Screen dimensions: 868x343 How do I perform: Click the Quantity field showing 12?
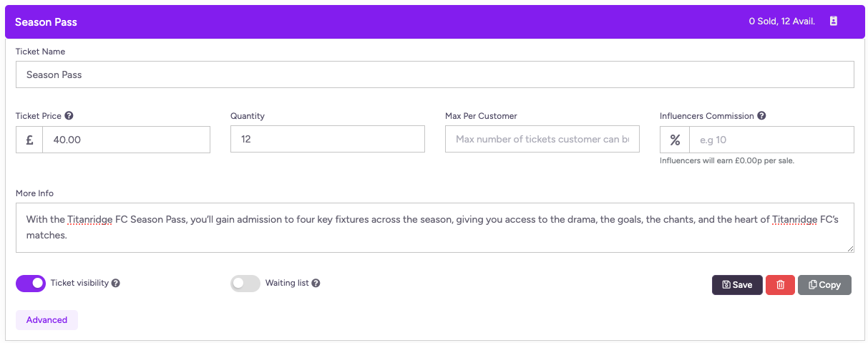tap(327, 139)
